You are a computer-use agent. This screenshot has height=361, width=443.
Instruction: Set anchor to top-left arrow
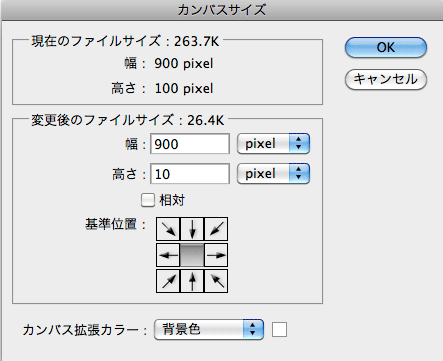(x=168, y=229)
